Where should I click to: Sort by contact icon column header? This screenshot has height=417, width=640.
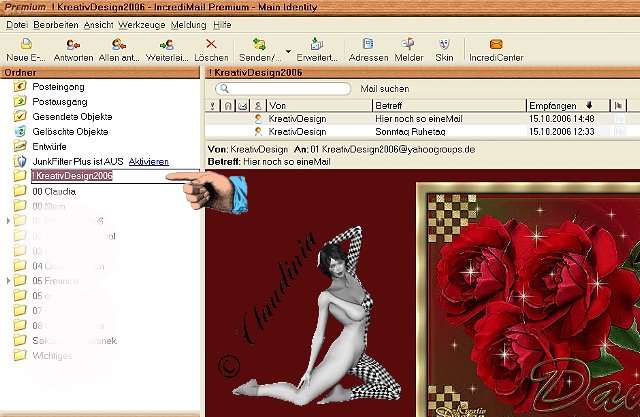coord(258,106)
